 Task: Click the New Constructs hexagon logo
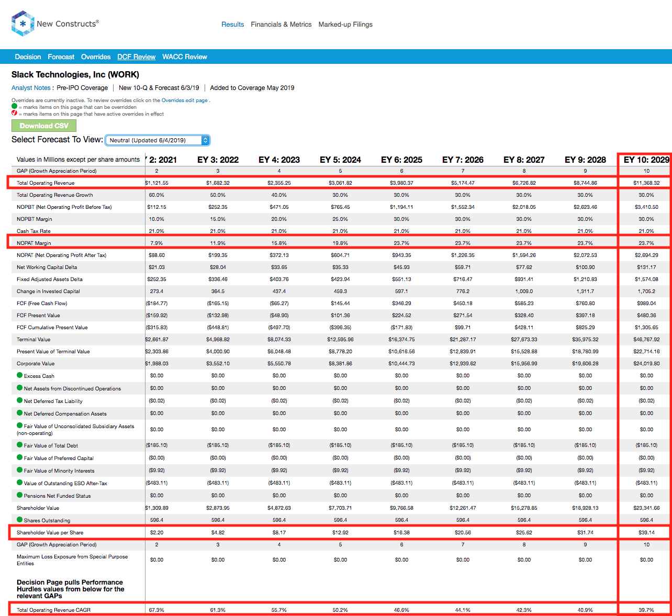click(23, 24)
